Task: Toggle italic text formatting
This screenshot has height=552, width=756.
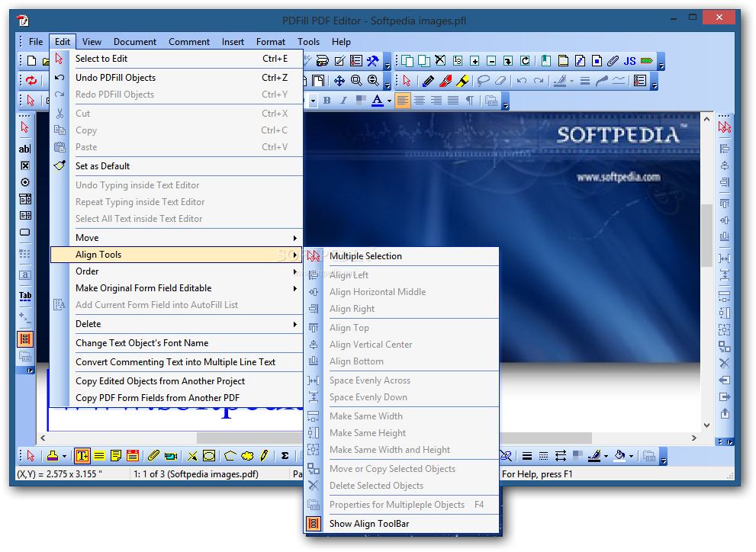Action: point(342,100)
